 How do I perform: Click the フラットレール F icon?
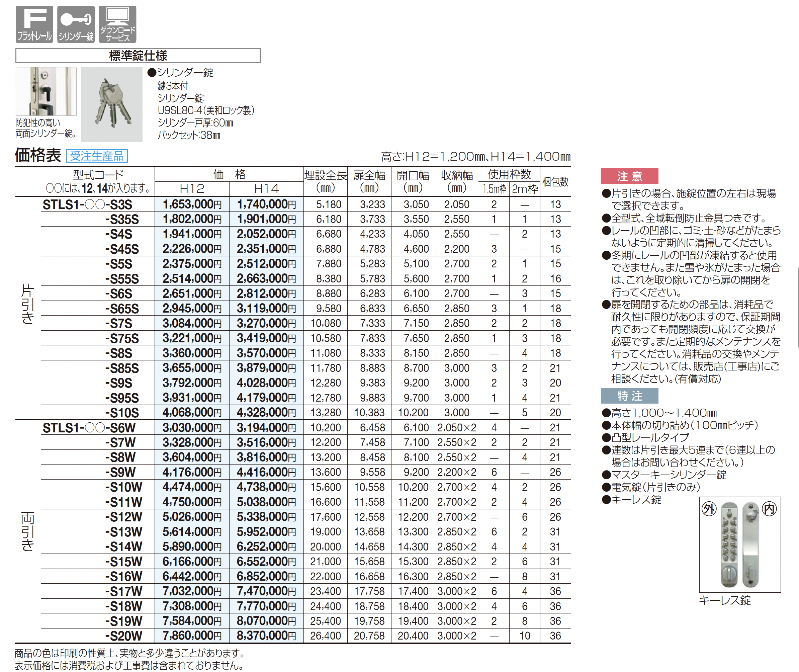[x=34, y=24]
